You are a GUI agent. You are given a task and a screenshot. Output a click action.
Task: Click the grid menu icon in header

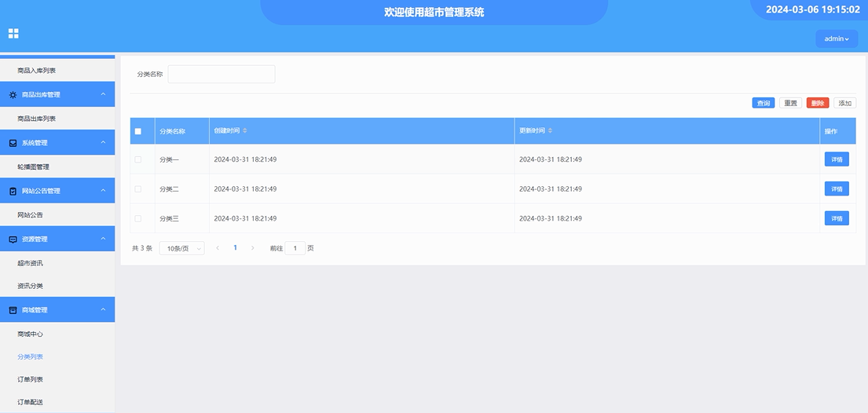[x=13, y=33]
